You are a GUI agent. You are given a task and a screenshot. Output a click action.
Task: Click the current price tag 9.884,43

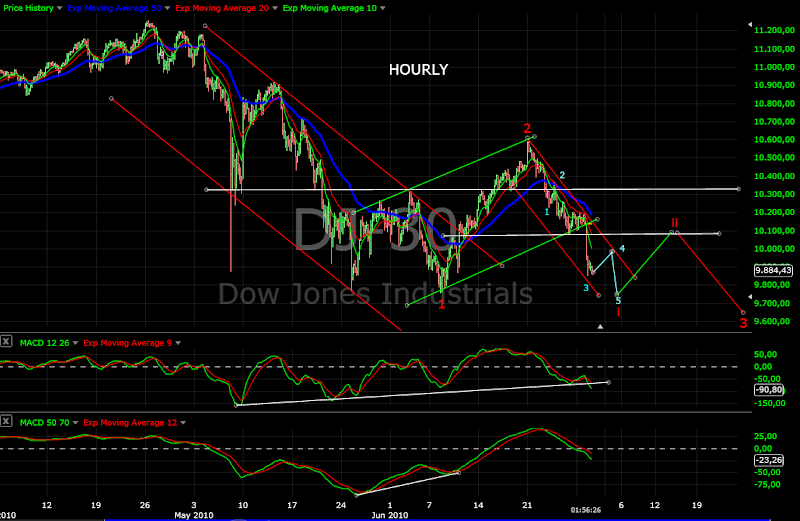click(x=773, y=270)
